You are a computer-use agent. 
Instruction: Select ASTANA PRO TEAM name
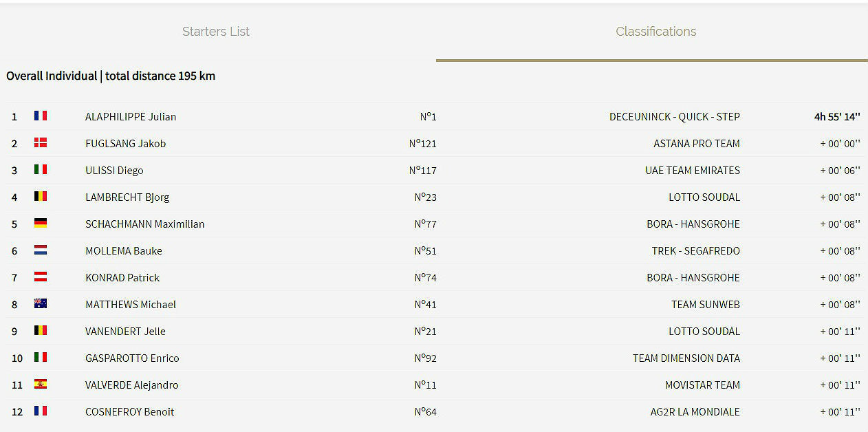[x=697, y=144]
